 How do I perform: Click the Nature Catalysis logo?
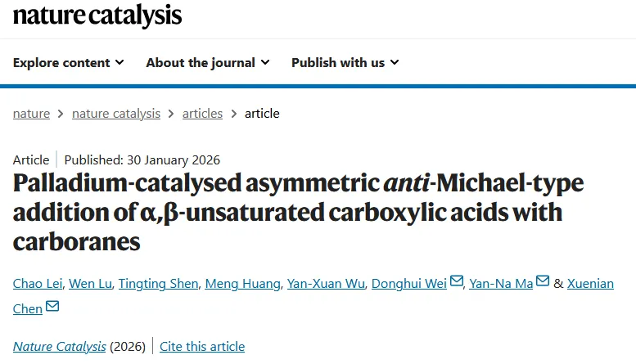[97, 16]
